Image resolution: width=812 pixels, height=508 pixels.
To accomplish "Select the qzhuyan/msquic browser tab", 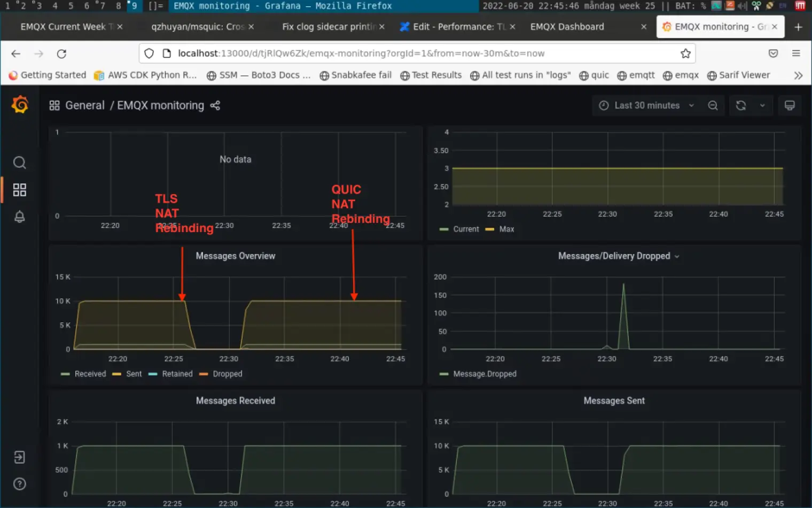I will (x=197, y=26).
